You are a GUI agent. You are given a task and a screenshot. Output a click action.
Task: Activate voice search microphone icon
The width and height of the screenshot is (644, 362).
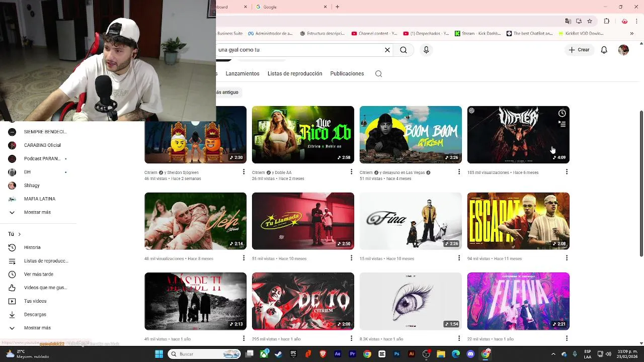point(426,50)
